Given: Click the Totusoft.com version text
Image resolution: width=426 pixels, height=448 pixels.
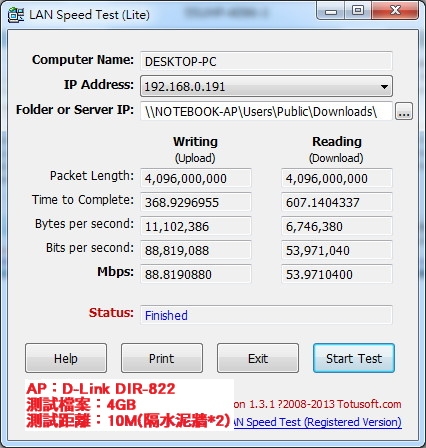Looking at the screenshot, I should pyautogui.click(x=318, y=404).
